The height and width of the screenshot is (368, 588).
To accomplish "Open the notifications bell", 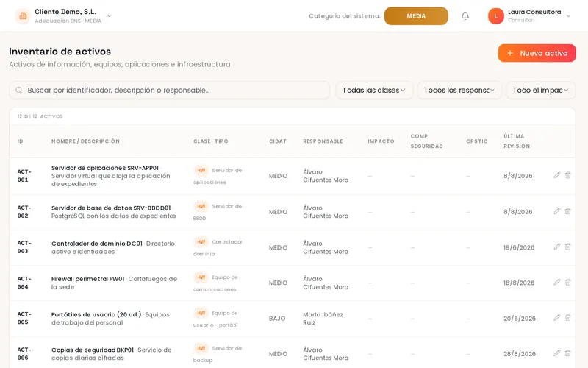I will pyautogui.click(x=465, y=15).
